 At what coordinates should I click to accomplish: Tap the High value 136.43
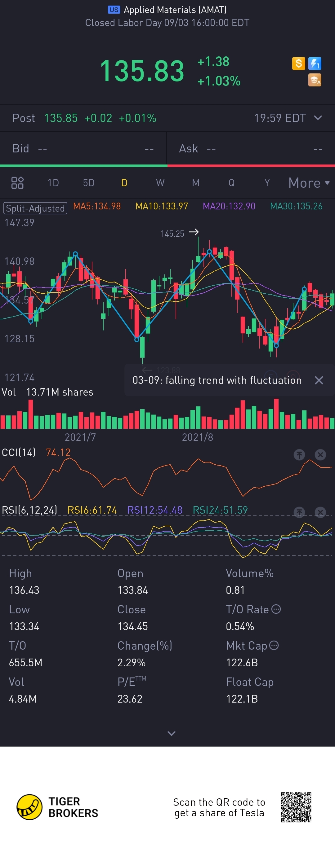[x=24, y=590]
